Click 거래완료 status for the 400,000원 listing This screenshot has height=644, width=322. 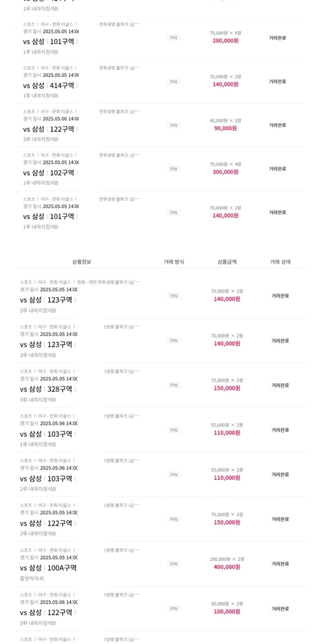[x=280, y=564]
